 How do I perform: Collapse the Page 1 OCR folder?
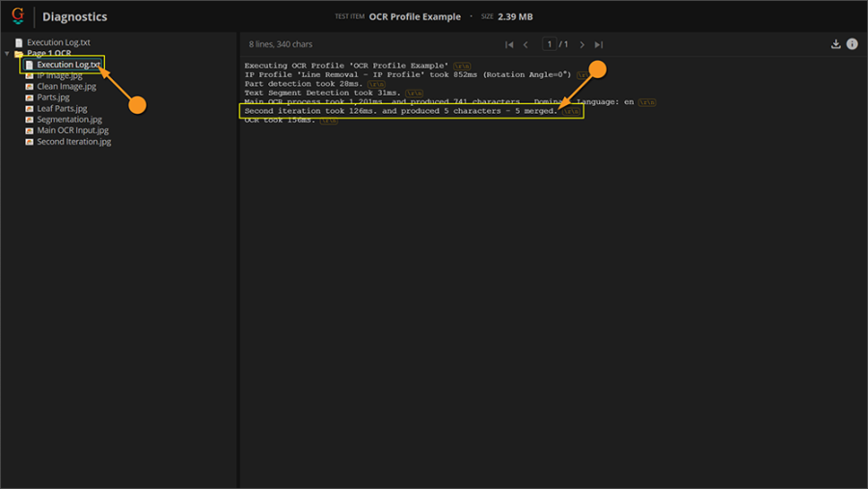[x=7, y=54]
